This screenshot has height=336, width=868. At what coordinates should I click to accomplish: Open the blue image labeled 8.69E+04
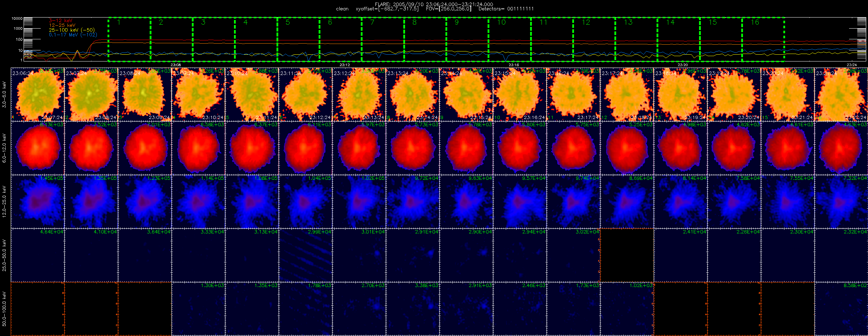(x=627, y=202)
